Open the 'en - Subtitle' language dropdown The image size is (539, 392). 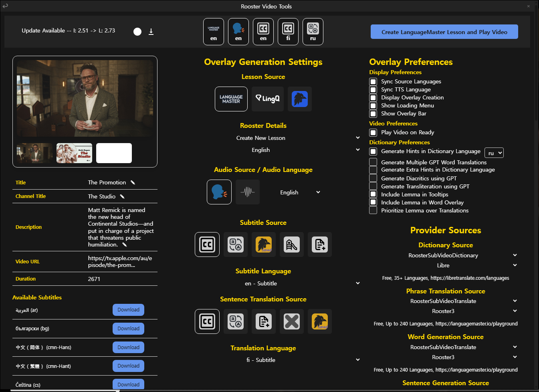(263, 283)
